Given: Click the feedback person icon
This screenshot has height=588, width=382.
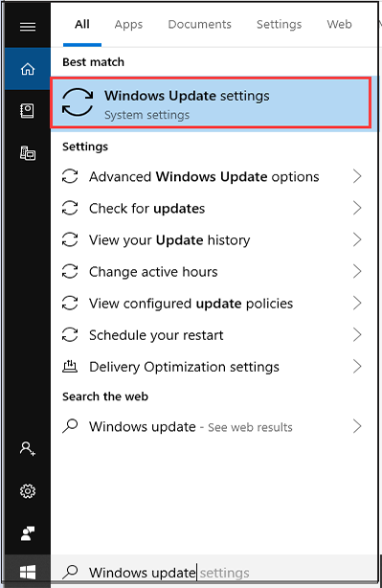Looking at the screenshot, I should [x=28, y=533].
